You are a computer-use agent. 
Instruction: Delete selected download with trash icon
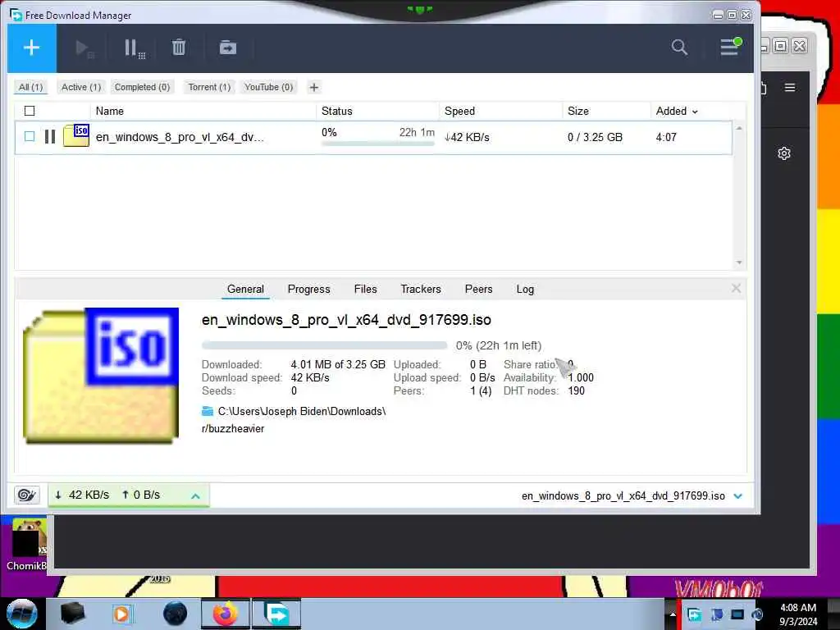tap(179, 48)
